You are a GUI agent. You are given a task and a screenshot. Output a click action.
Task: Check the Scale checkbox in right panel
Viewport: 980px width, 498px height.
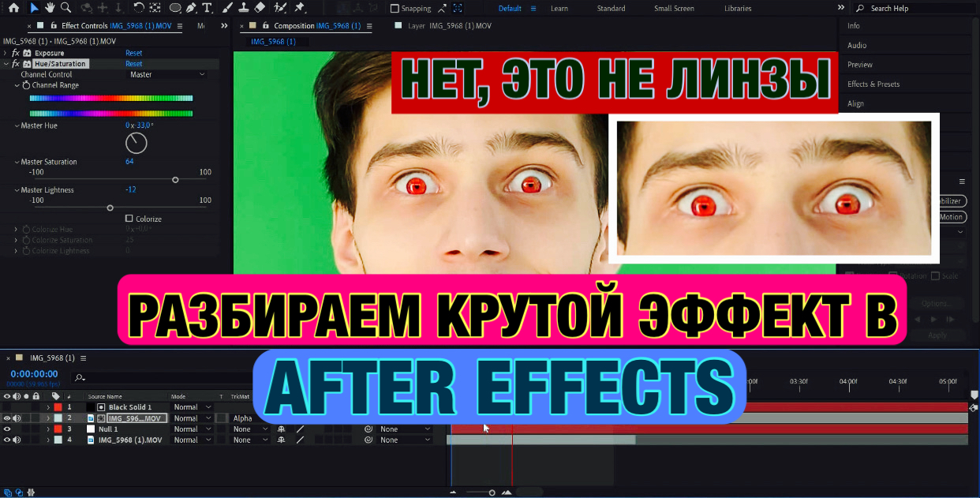tap(935, 276)
